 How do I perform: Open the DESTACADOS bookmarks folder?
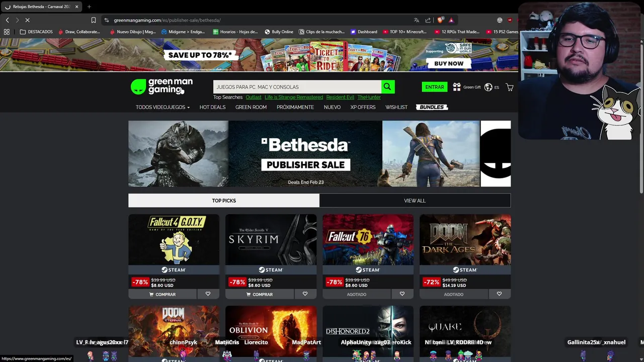(x=36, y=32)
